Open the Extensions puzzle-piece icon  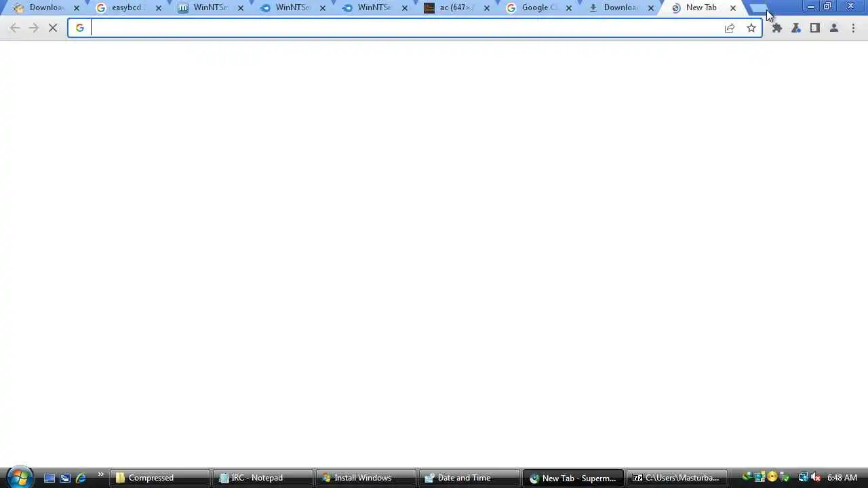coord(777,28)
